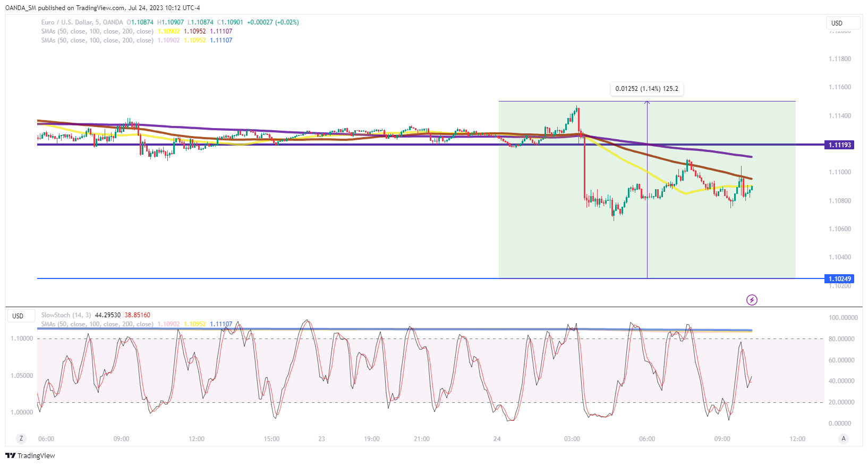This screenshot has height=465, width=868.
Task: Click the 1.11000 price axis label
Action: 840,172
